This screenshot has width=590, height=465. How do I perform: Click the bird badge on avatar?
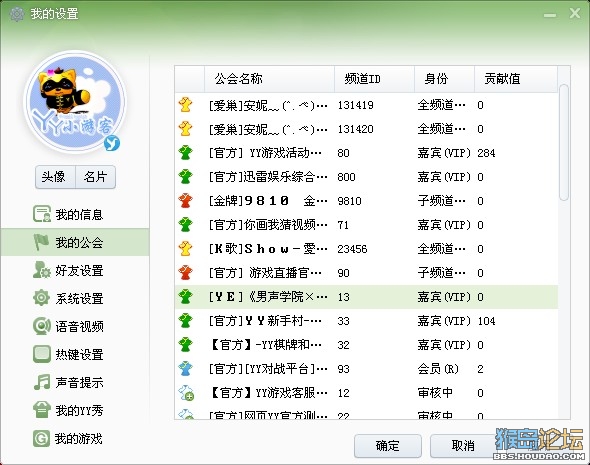[x=112, y=143]
